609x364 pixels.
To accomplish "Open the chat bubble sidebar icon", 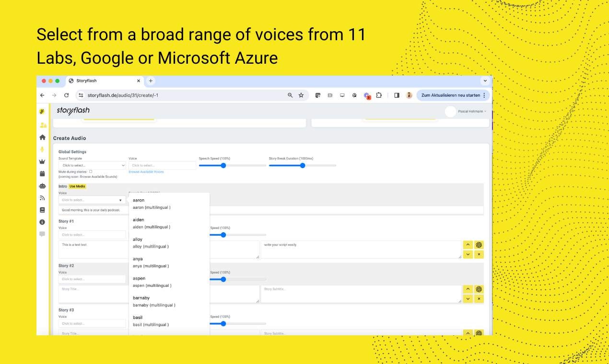I will click(42, 234).
